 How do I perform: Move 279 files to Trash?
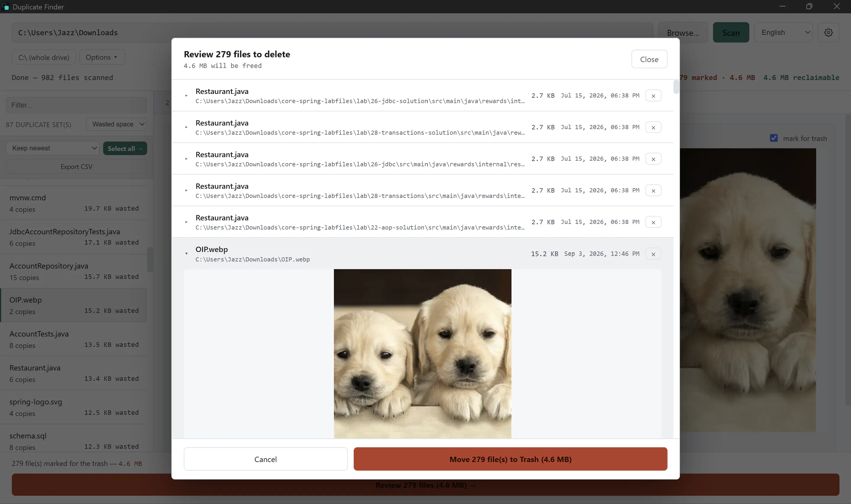pyautogui.click(x=510, y=459)
